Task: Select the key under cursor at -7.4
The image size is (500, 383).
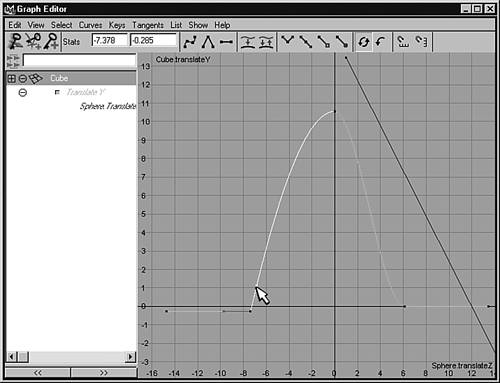Action: (250, 311)
